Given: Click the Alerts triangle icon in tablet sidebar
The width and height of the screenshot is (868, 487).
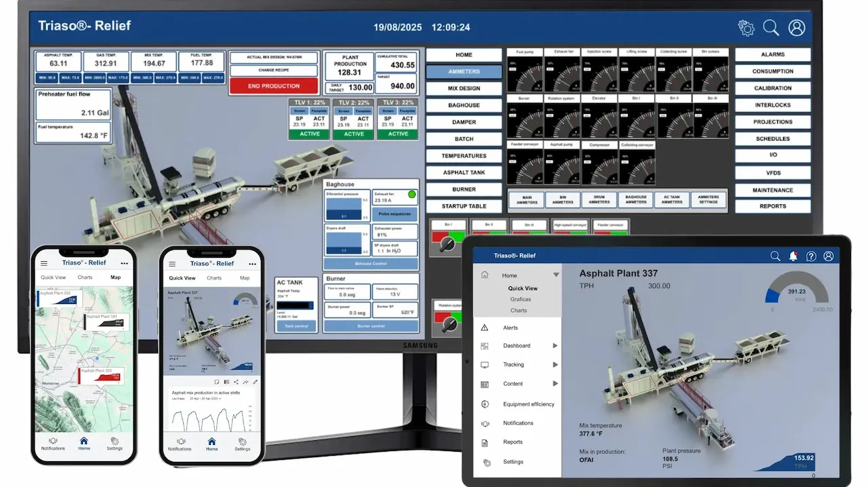Looking at the screenshot, I should 485,328.
